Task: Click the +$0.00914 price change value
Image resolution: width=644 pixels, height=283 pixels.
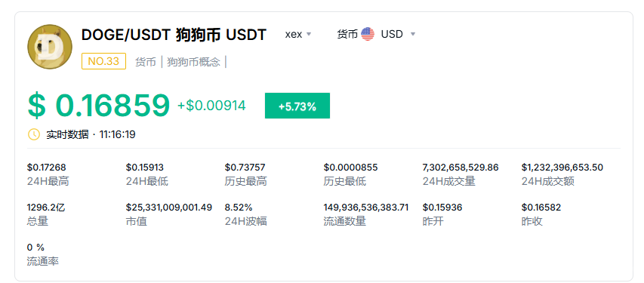Action: [x=211, y=106]
